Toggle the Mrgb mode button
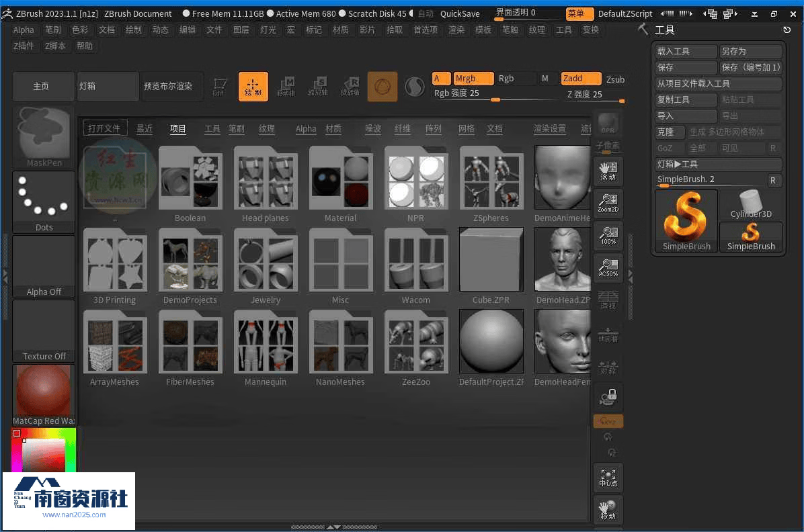Viewport: 804px width, 532px height. (x=473, y=79)
